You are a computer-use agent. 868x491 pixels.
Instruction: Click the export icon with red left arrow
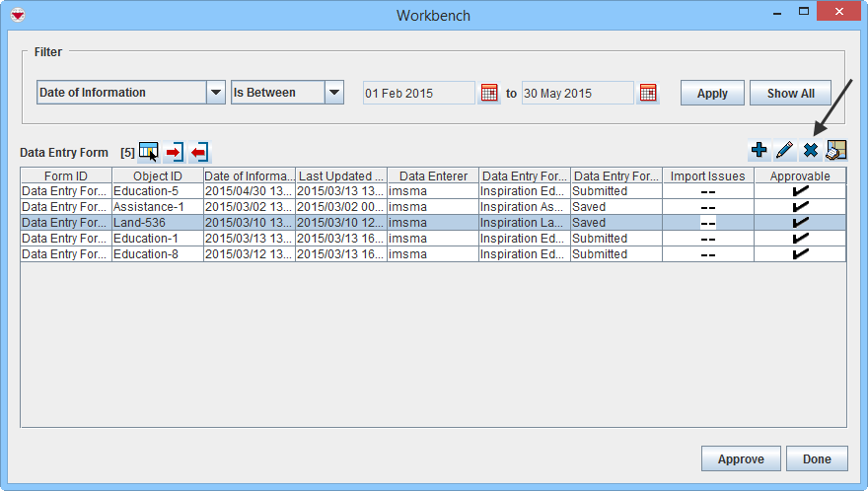coord(200,152)
